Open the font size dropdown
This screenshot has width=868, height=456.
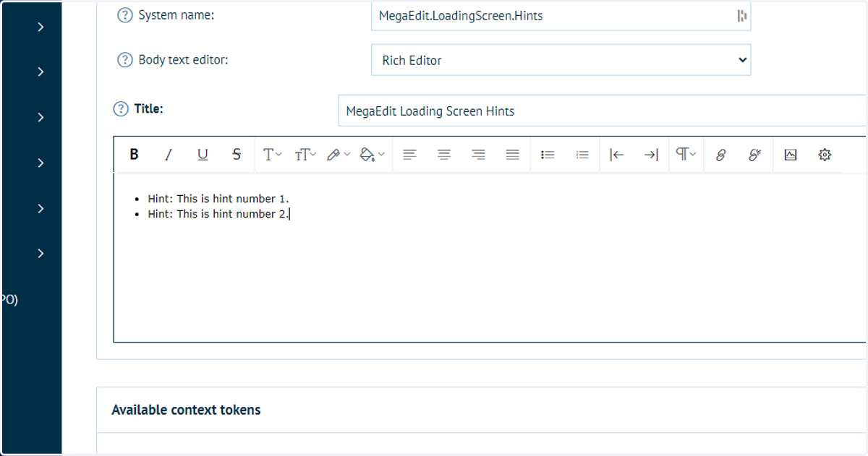point(305,154)
